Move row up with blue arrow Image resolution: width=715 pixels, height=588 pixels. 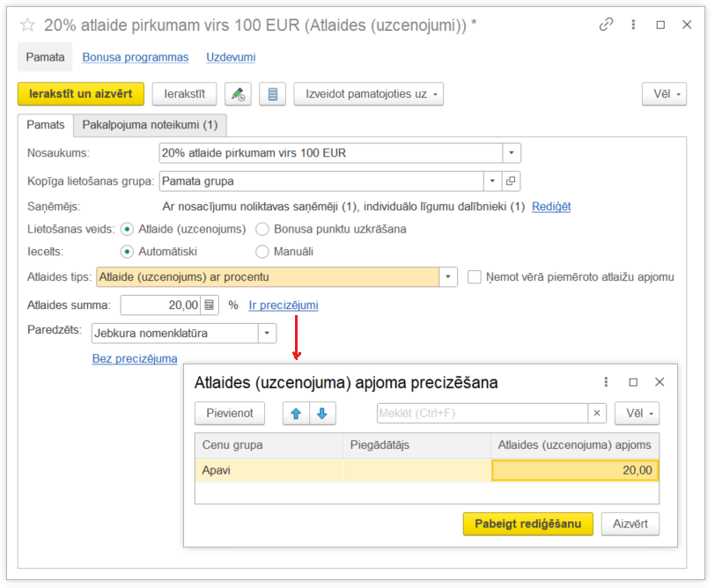(297, 413)
